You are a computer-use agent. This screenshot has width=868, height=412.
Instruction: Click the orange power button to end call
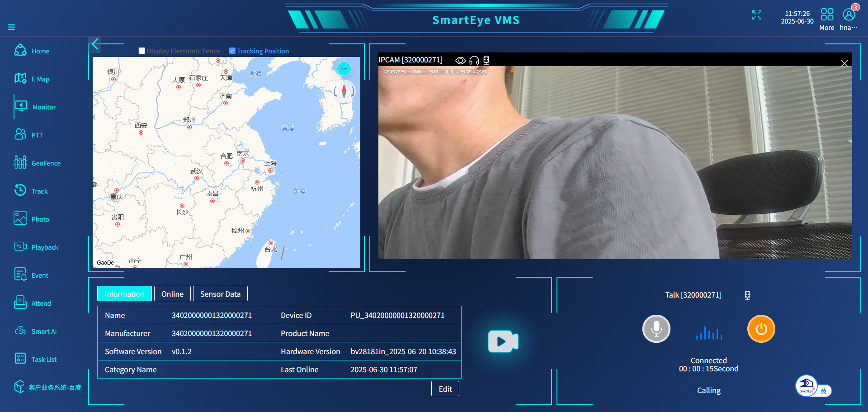coord(761,329)
